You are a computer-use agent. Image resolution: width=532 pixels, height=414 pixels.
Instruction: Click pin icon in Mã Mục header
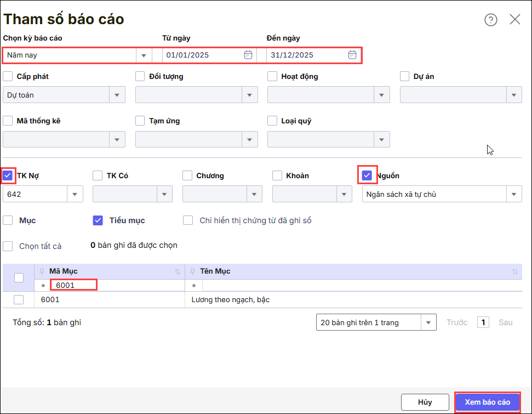pos(42,271)
